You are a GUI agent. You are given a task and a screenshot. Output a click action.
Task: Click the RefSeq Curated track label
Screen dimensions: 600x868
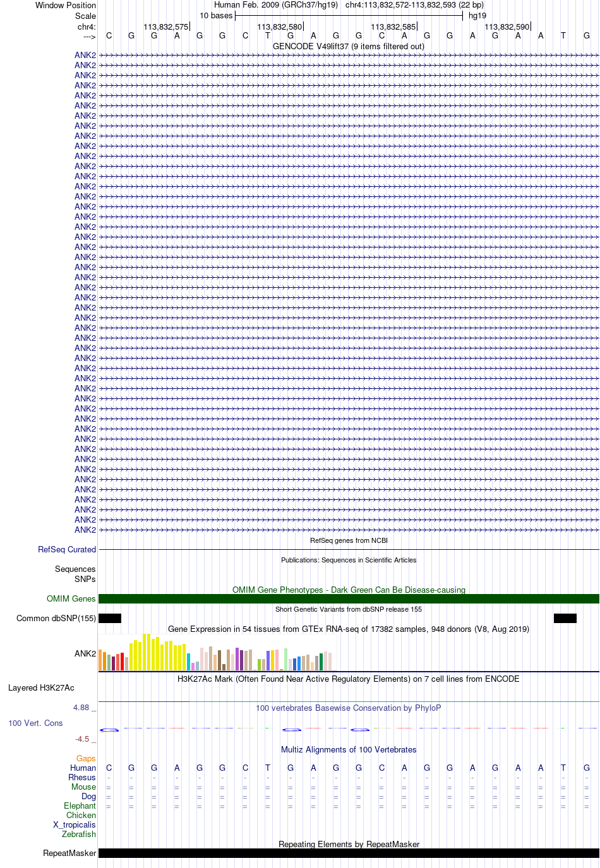pos(67,549)
